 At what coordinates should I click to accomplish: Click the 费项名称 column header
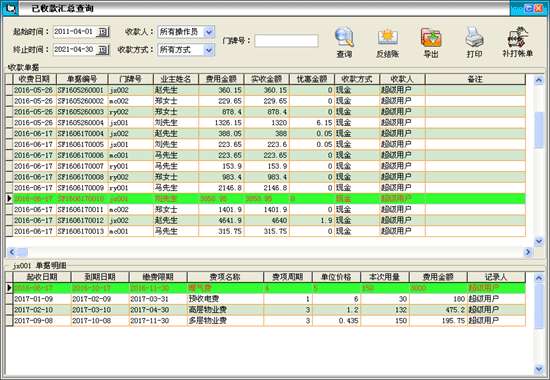pyautogui.click(x=225, y=277)
